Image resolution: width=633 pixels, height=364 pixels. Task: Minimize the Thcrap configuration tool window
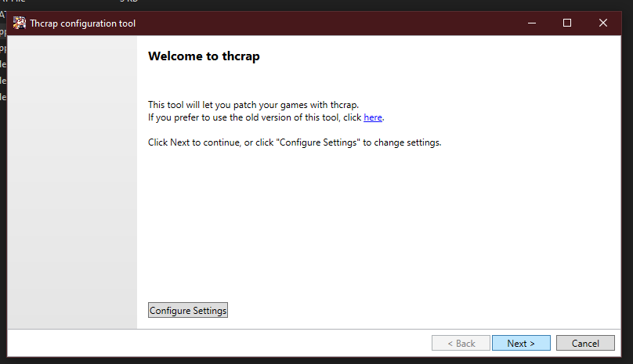(x=532, y=23)
